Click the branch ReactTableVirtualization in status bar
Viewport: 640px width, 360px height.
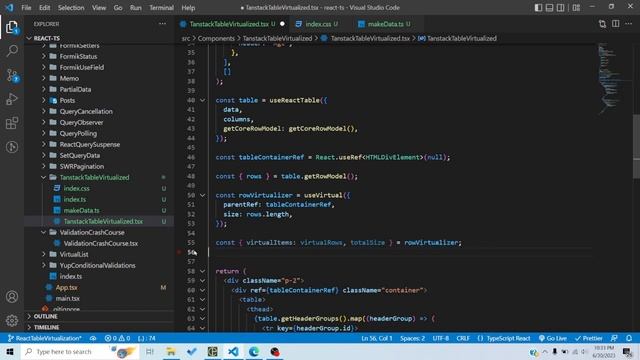[x=44, y=338]
